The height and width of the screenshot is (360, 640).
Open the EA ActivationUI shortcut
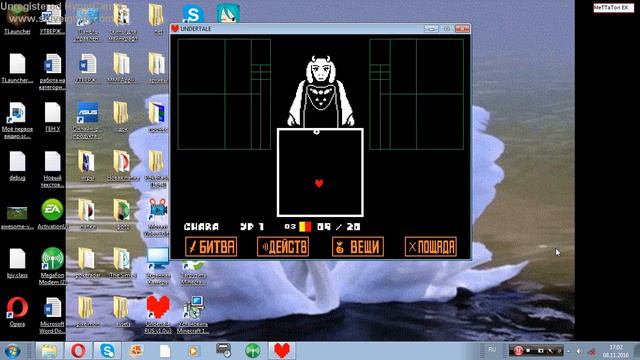pos(52,214)
